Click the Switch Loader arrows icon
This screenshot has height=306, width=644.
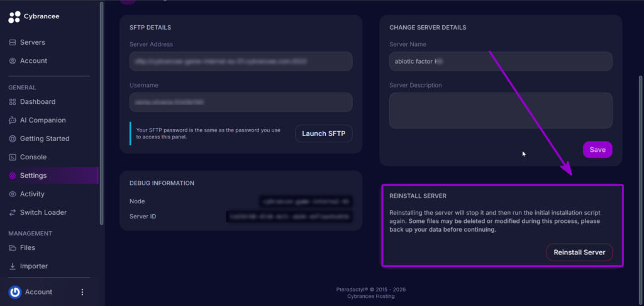(x=13, y=213)
